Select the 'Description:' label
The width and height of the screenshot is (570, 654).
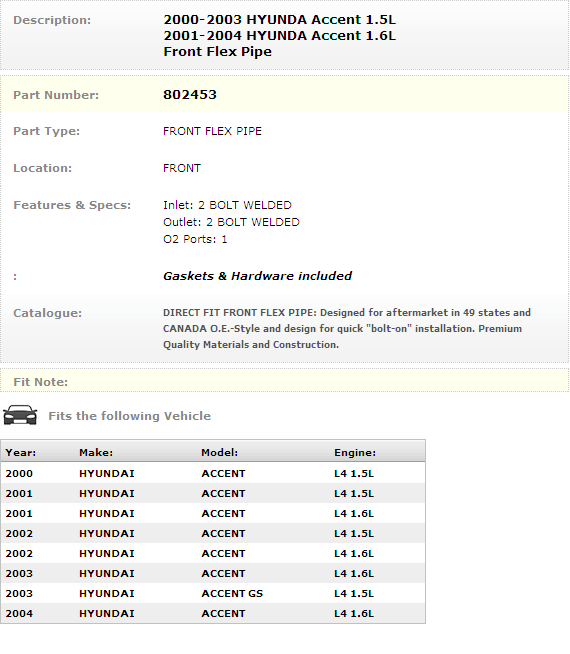point(52,20)
